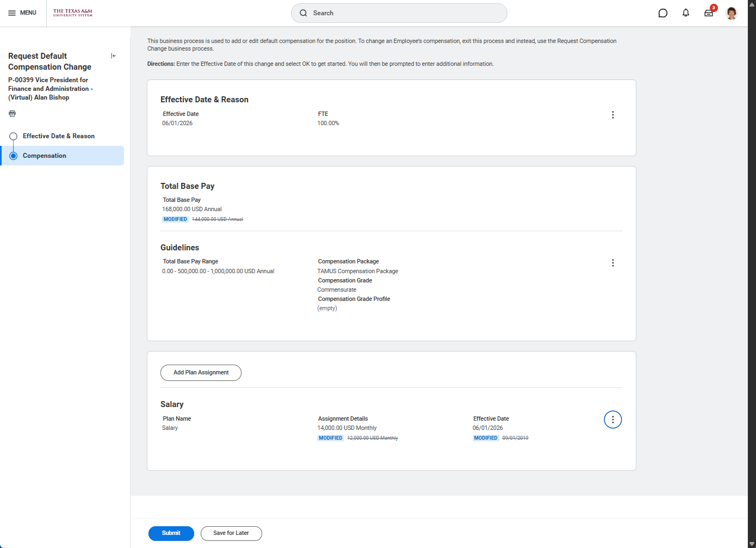Submit the compensation change
Screen dimensions: 756x548
(171, 533)
